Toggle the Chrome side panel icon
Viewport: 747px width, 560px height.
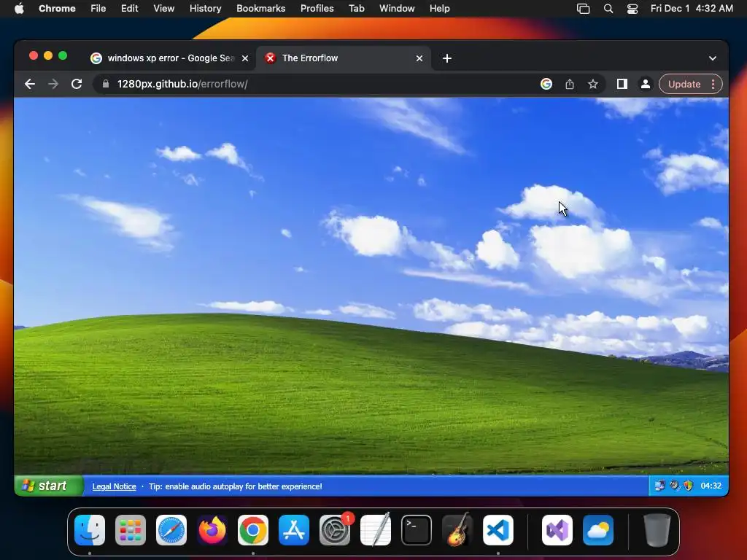click(622, 84)
